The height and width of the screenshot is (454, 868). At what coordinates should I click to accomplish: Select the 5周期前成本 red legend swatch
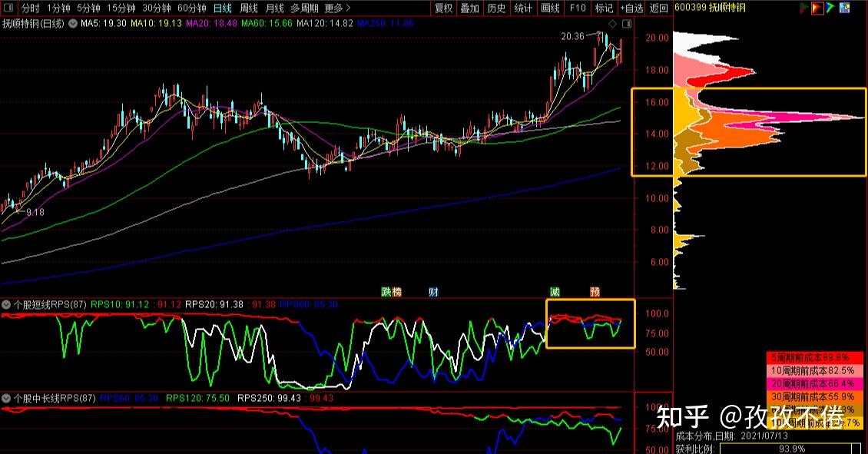point(815,358)
